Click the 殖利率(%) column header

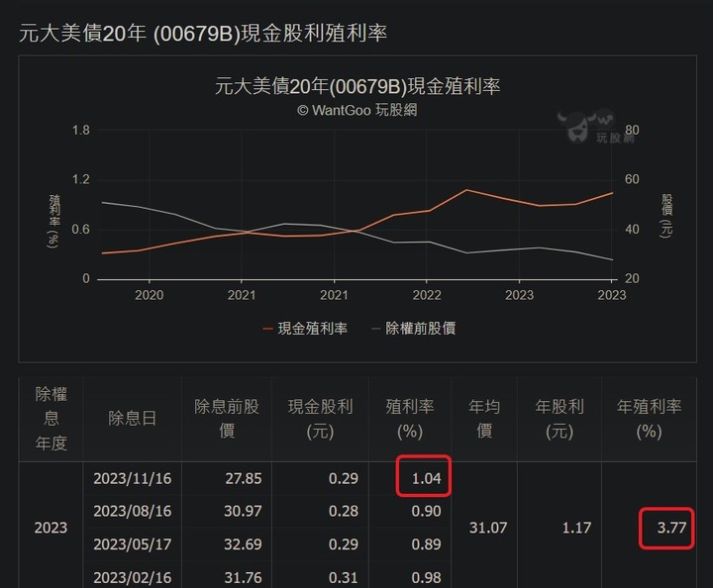click(x=410, y=419)
